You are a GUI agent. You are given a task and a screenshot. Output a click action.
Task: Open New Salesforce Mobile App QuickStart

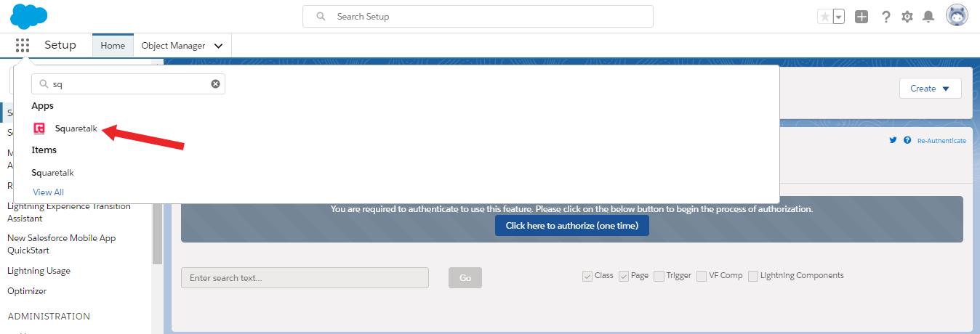61,244
